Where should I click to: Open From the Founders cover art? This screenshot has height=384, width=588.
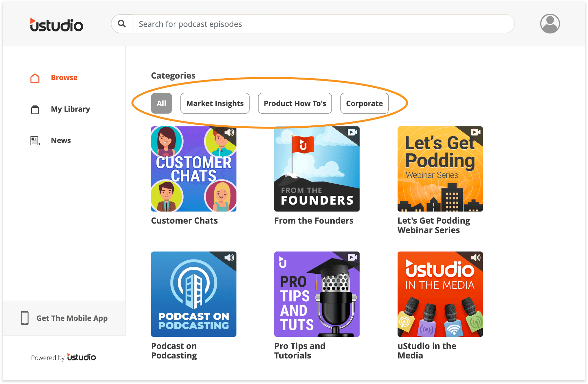coord(317,169)
